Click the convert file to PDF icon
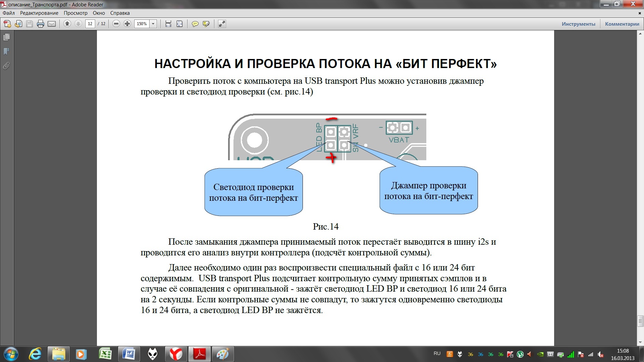The image size is (644, 362). [18, 24]
